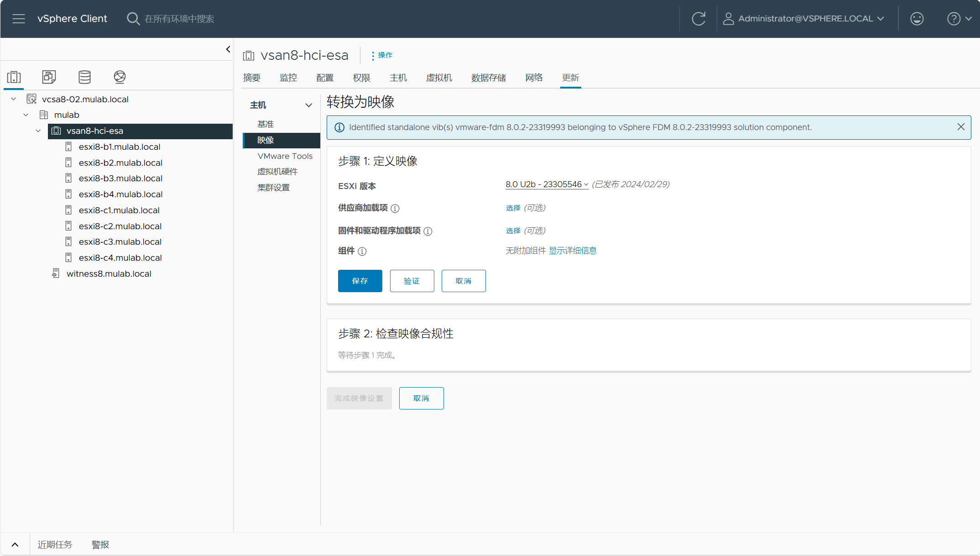Show info for vendor add-on (供应商加载项)
The height and width of the screenshot is (556, 980).
(395, 209)
